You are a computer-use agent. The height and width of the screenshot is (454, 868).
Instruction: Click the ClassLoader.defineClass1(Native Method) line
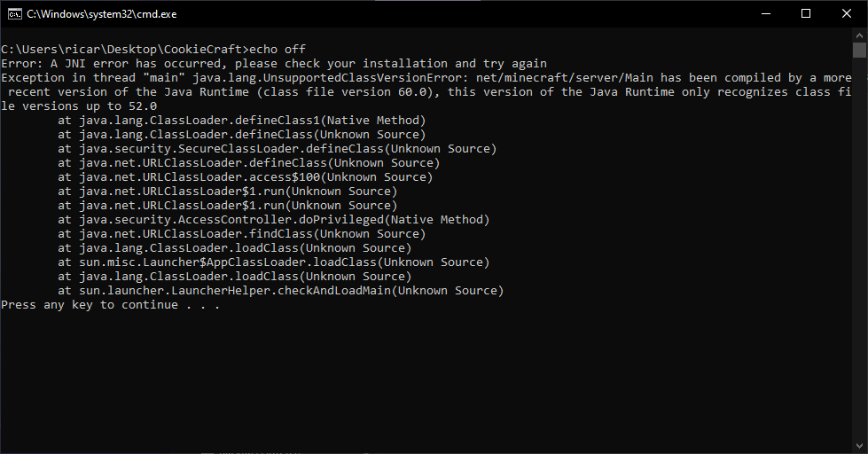241,121
